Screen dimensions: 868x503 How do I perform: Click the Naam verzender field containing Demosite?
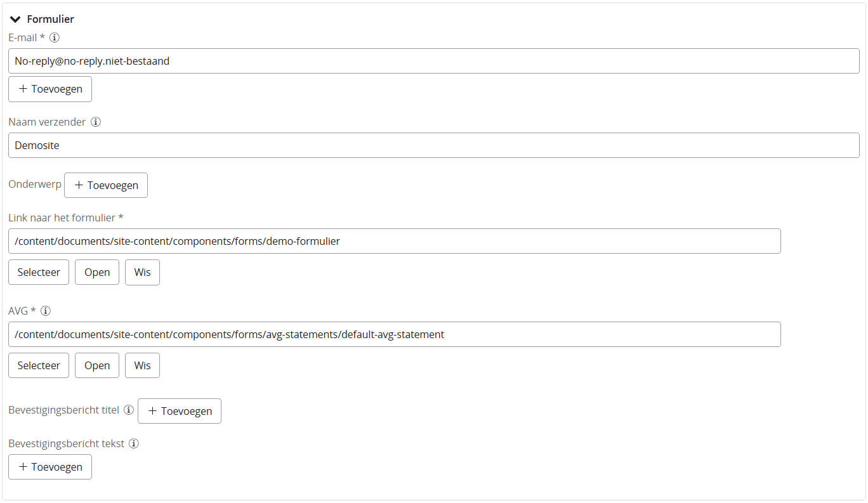pos(434,145)
